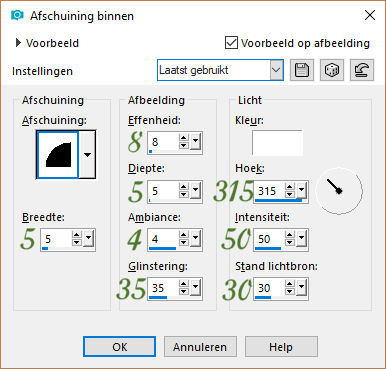Click the Hoek angle value field
This screenshot has width=386, height=369.
pyautogui.click(x=269, y=192)
